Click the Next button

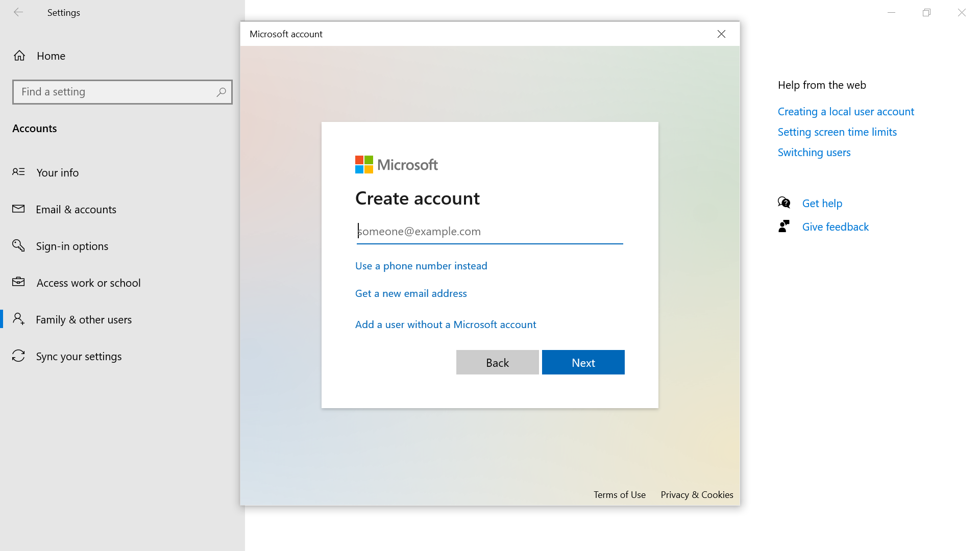583,362
